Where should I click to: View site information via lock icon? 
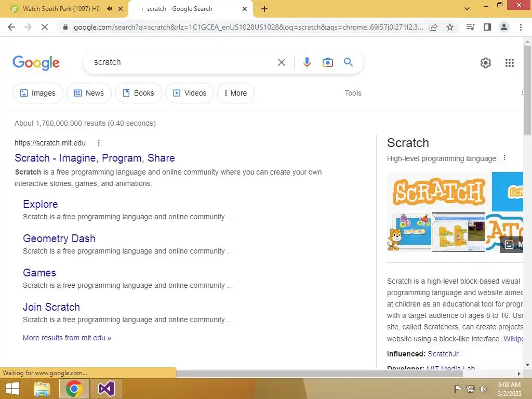tap(65, 27)
